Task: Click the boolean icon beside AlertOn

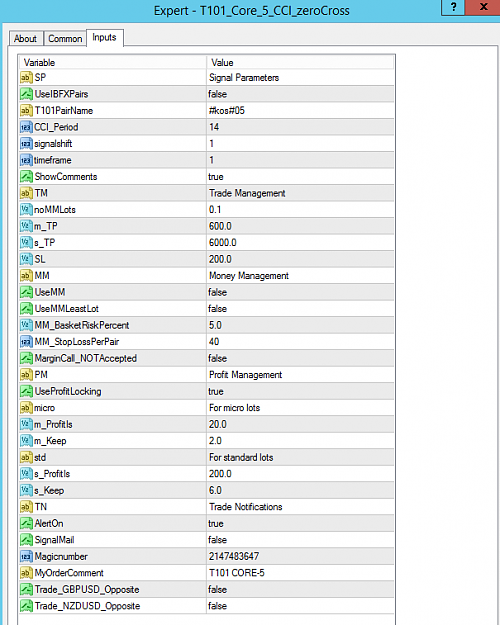Action: coord(26,523)
